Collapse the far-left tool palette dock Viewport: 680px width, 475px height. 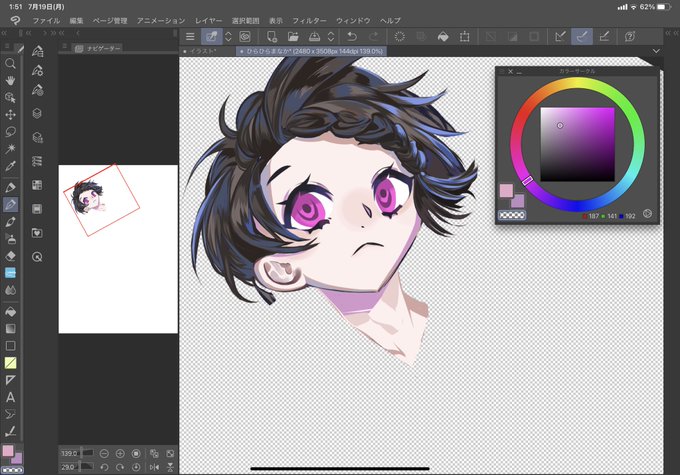click(4, 33)
